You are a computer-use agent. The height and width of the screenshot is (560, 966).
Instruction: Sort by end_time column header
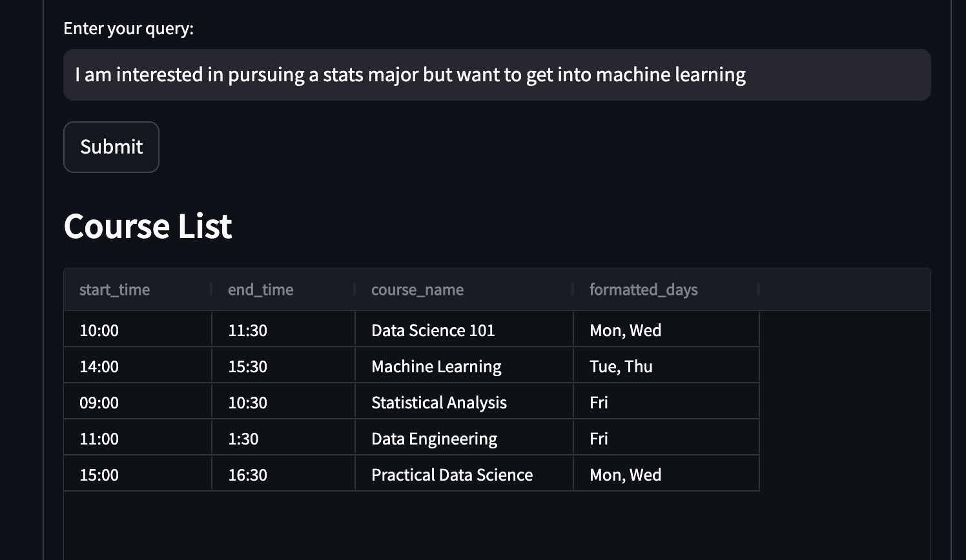(x=283, y=290)
